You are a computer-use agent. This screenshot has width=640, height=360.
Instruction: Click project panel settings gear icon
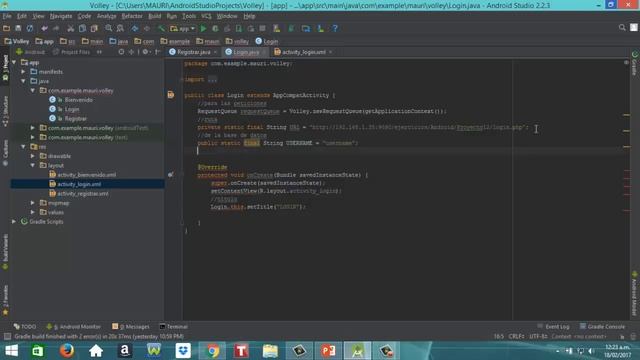click(145, 52)
